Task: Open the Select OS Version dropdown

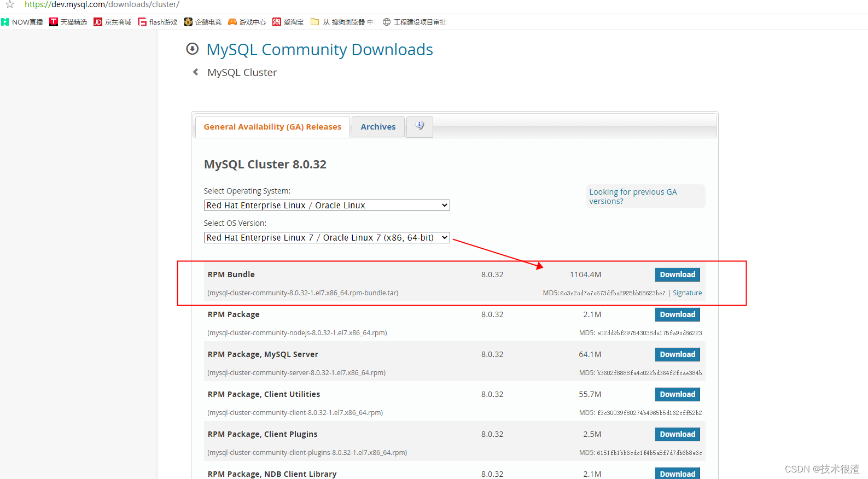Action: tap(327, 237)
